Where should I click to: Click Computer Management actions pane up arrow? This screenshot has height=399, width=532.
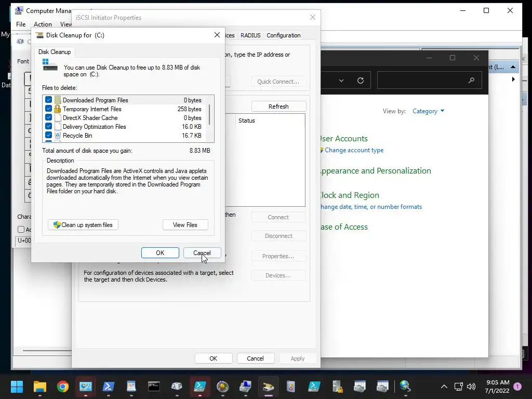[x=513, y=67]
